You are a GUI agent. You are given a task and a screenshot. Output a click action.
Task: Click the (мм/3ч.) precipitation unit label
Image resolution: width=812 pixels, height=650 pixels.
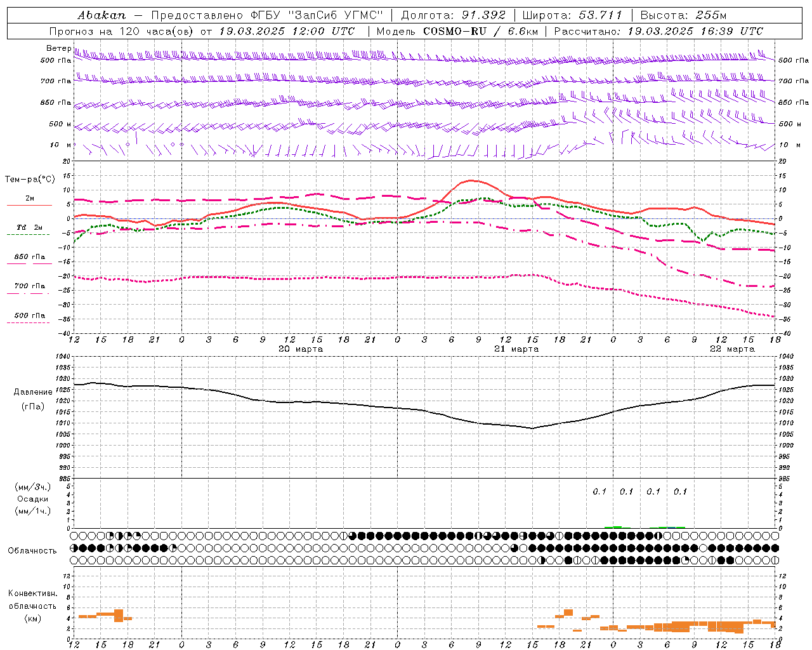pos(33,487)
